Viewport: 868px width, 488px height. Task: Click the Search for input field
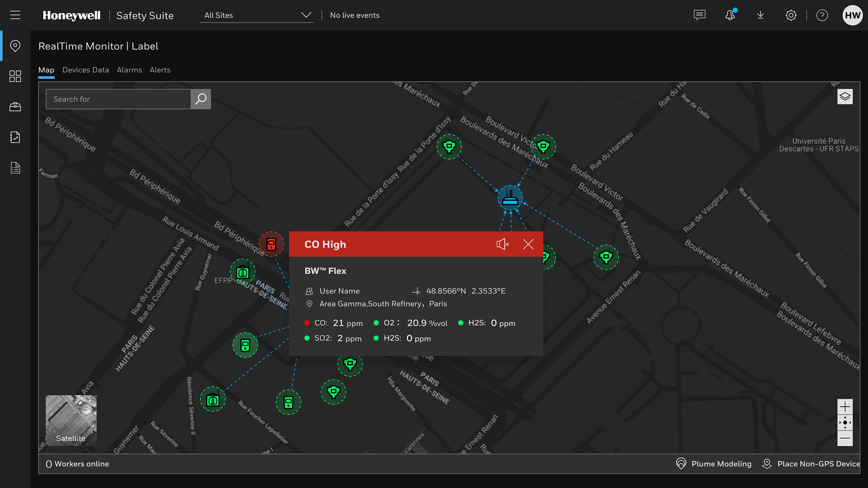[x=118, y=99]
